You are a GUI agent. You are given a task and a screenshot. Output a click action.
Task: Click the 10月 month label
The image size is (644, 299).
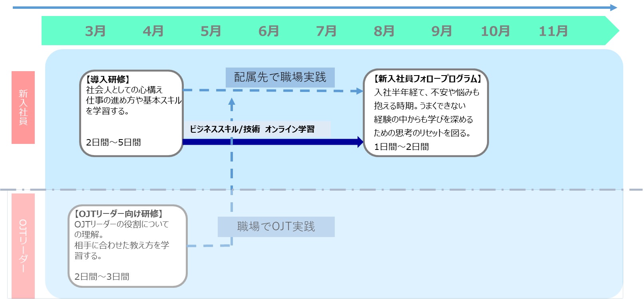click(495, 31)
